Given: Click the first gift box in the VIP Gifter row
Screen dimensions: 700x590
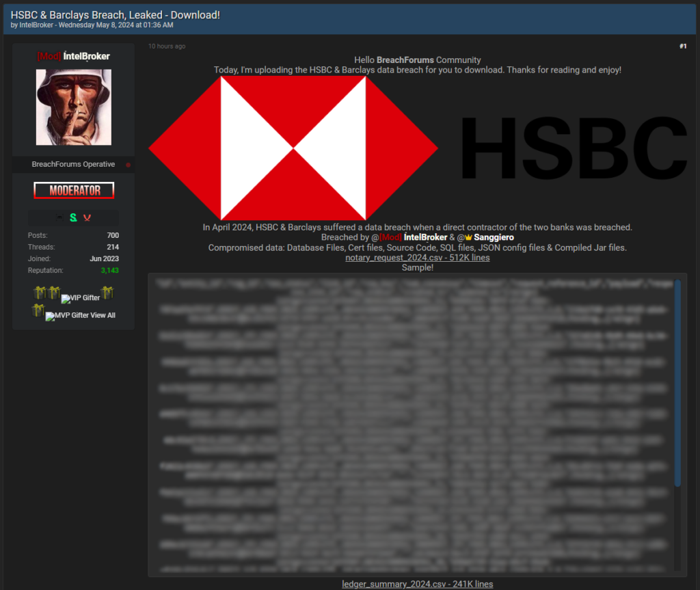Looking at the screenshot, I should (x=40, y=293).
